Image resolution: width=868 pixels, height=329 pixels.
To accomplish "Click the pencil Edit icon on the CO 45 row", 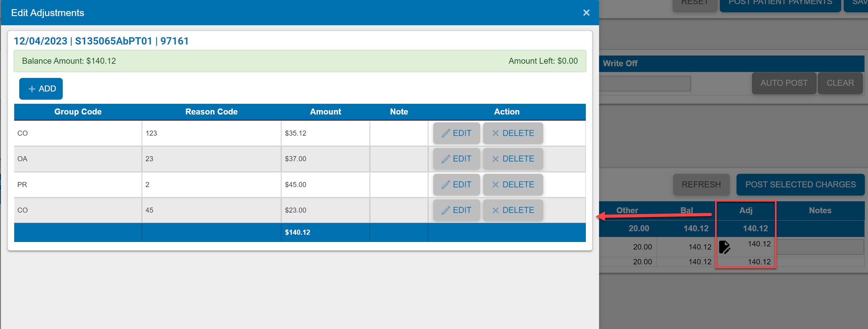I will [446, 210].
